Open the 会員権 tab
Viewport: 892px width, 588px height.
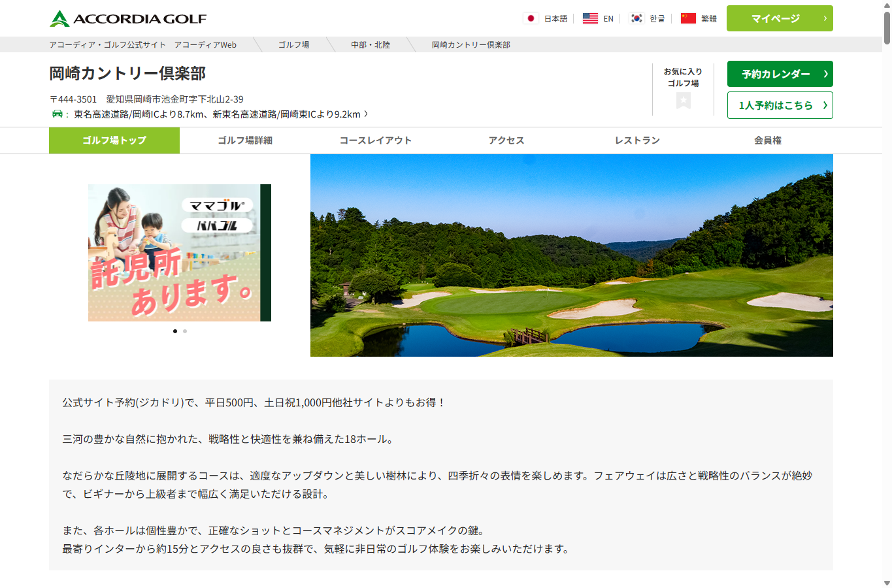point(768,140)
